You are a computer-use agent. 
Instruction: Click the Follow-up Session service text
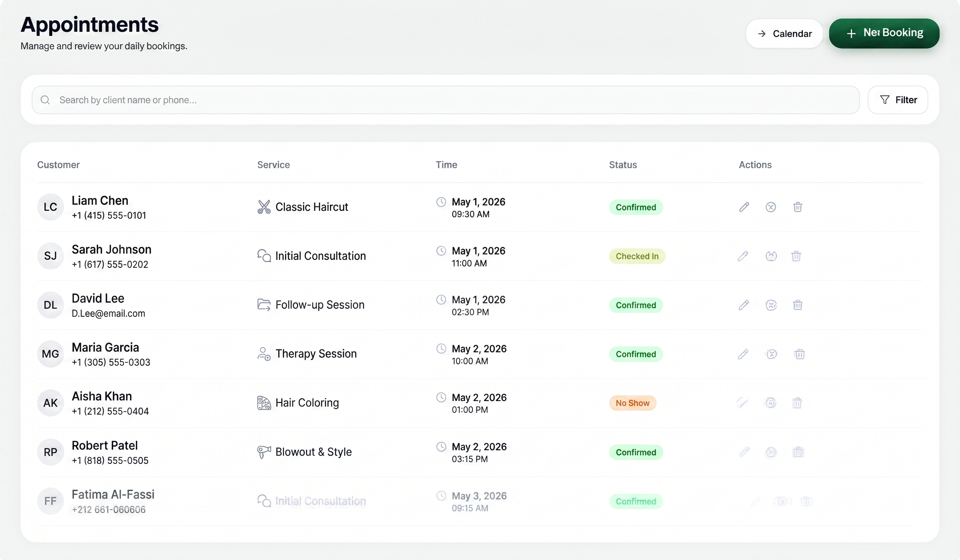pyautogui.click(x=320, y=305)
